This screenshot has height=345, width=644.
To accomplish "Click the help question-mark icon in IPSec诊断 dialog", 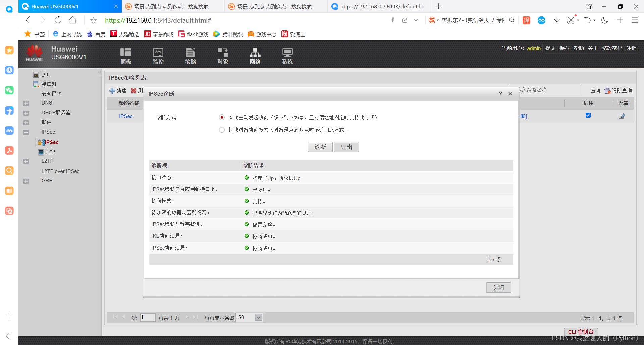I will click(500, 94).
